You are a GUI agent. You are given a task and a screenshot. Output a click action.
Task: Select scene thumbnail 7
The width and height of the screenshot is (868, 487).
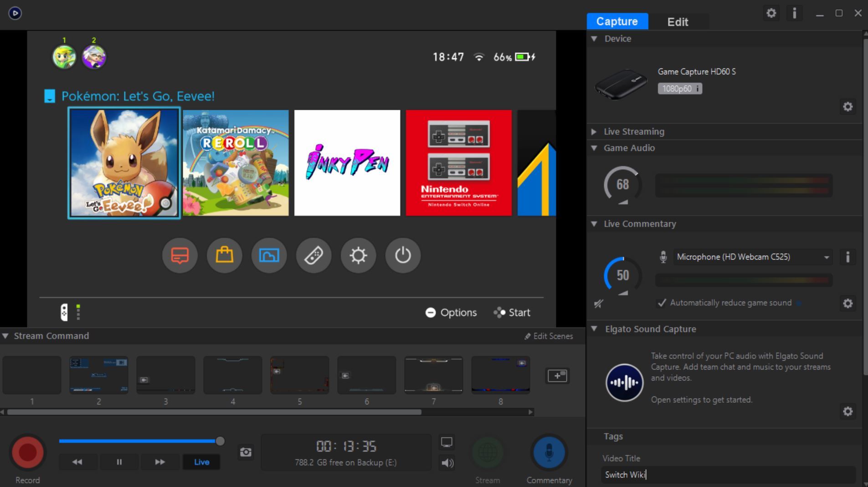(434, 375)
